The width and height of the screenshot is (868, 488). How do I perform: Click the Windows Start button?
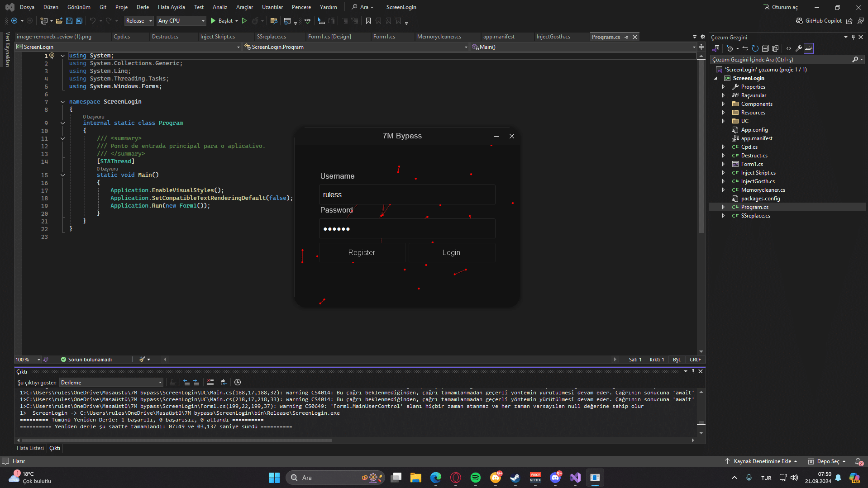point(275,478)
